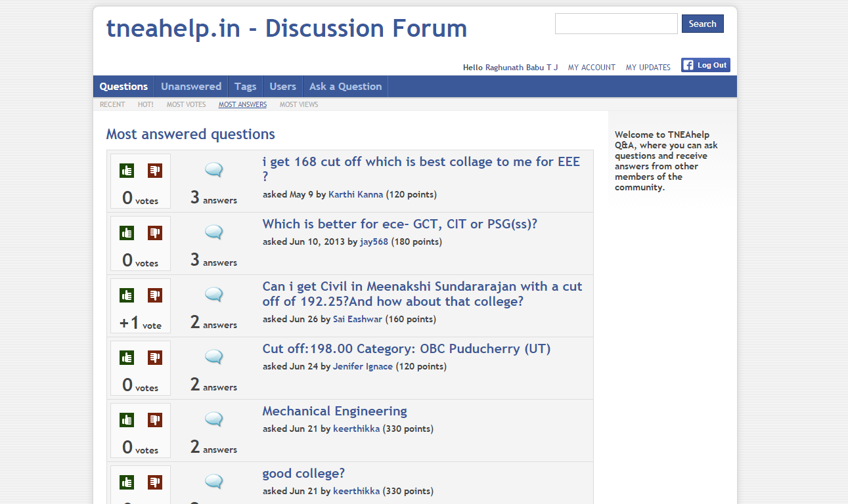Downvote the Meenakshi Sundararajan question
Viewport: 848px width, 504px height.
[x=155, y=295]
